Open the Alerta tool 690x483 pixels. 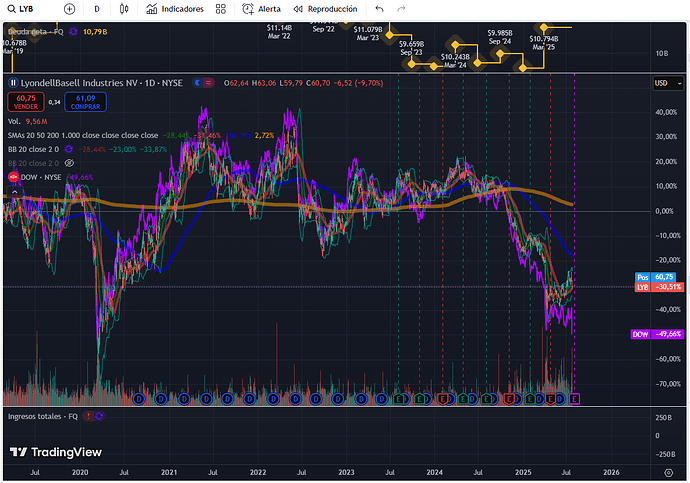[261, 9]
